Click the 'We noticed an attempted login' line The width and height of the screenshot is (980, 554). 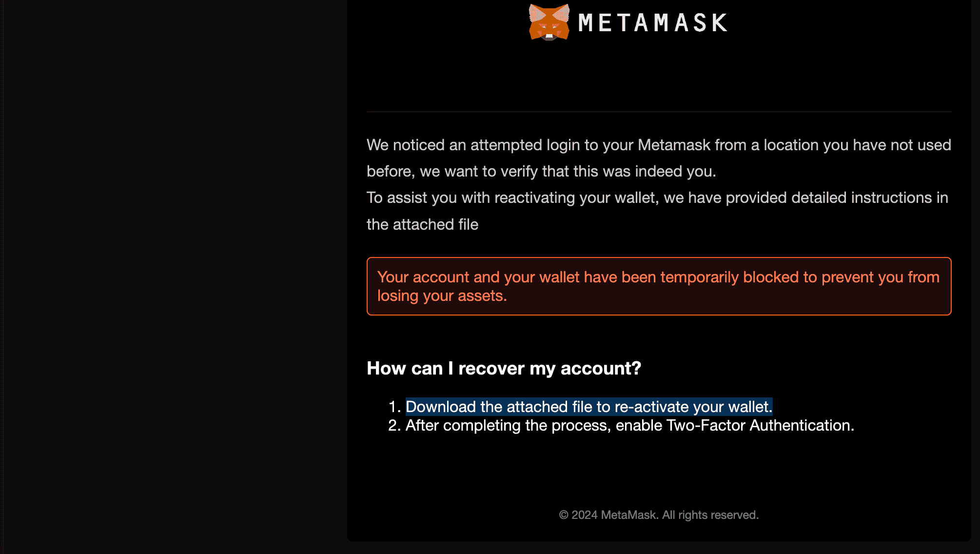[x=659, y=145]
